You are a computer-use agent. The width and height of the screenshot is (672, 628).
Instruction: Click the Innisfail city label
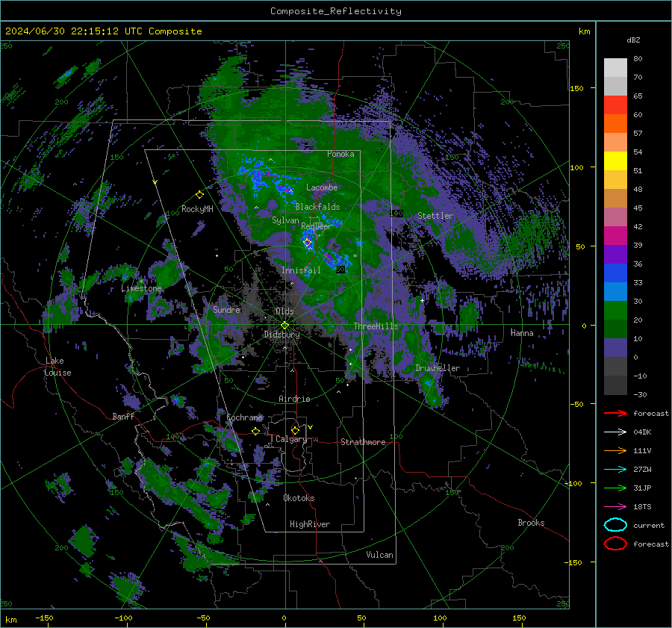pos(301,270)
